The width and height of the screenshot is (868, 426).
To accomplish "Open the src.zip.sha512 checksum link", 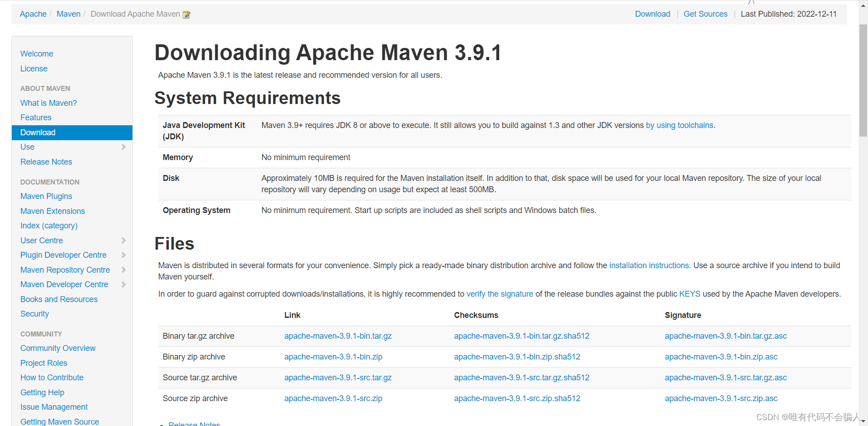I will coord(517,398).
